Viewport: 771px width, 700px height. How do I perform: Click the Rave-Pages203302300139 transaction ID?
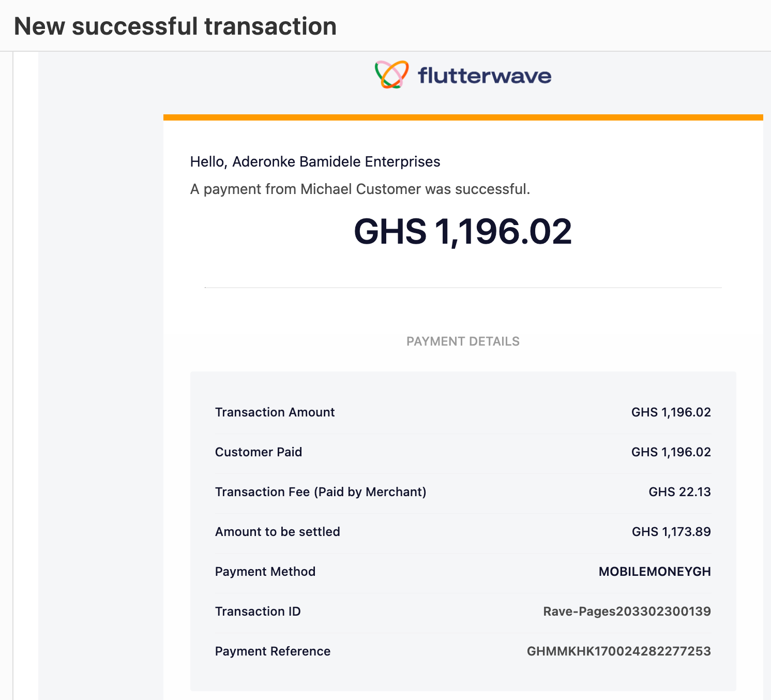pos(627,612)
